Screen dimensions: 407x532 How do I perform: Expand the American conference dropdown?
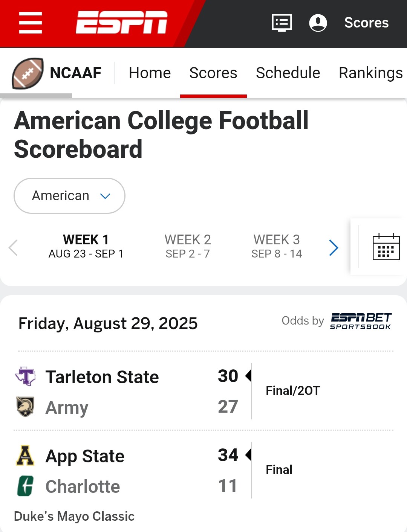pyautogui.click(x=70, y=196)
